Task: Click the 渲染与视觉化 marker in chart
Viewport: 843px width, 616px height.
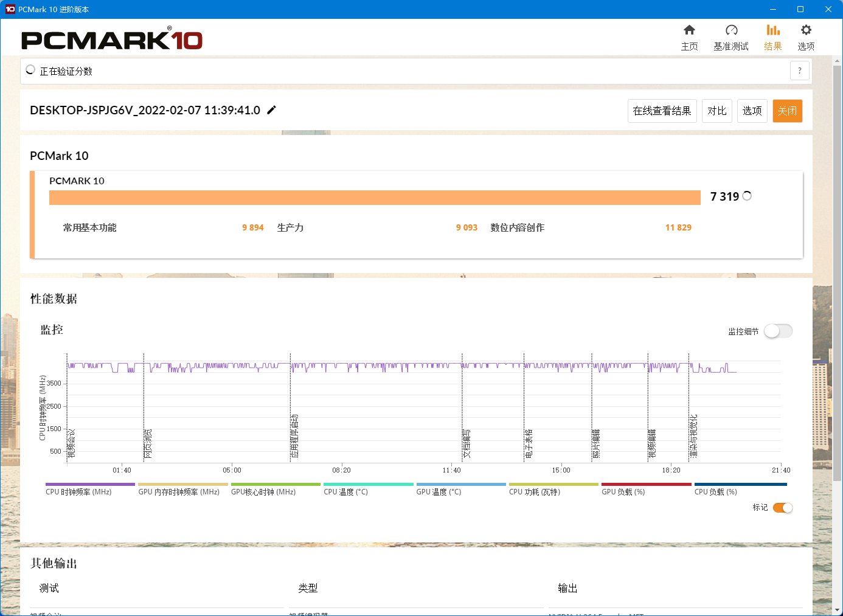Action: coord(693,436)
